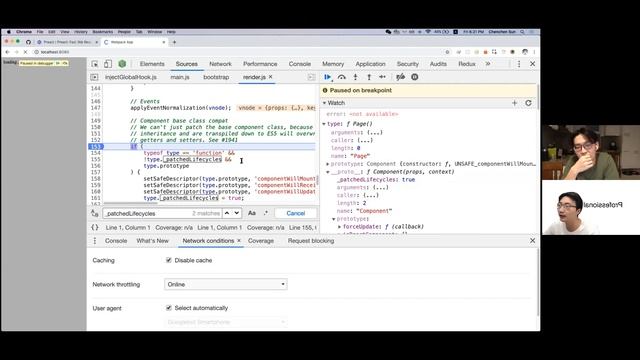Open the Memory panel
The width and height of the screenshot is (640, 360).
333,64
